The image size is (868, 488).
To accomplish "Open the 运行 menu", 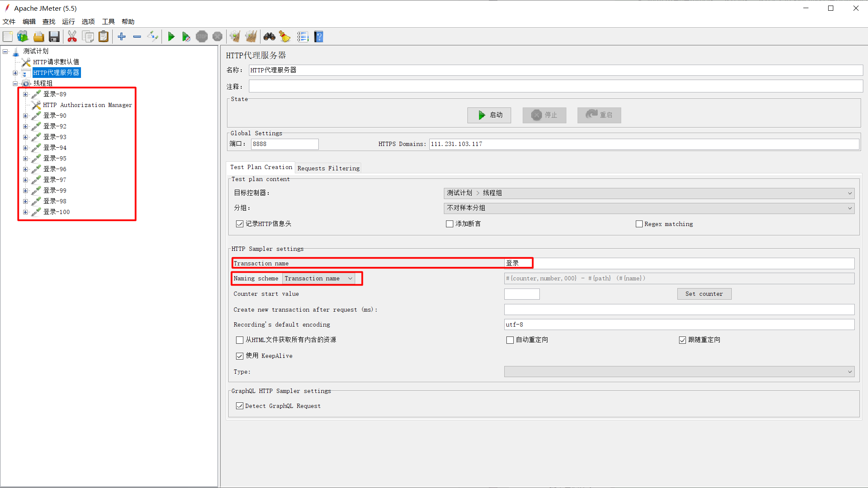I will pos(69,21).
